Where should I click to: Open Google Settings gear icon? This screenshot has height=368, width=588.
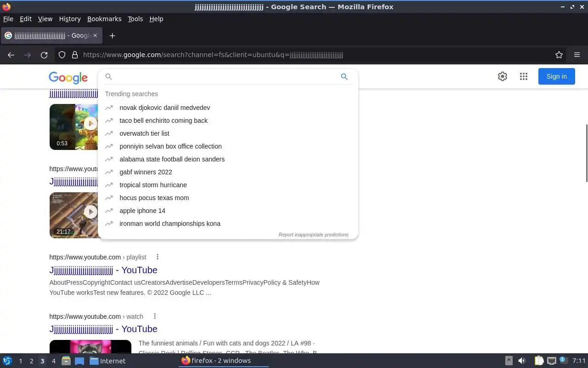503,76
